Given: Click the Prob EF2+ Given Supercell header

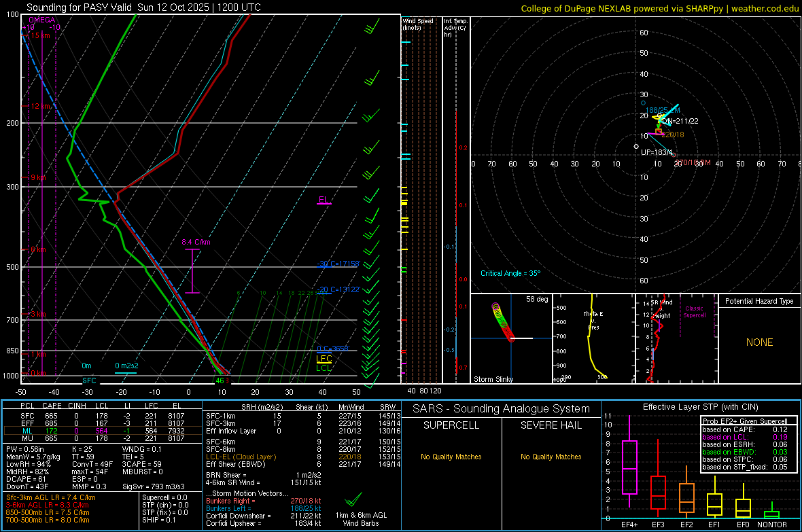Looking at the screenshot, I should click(745, 421).
